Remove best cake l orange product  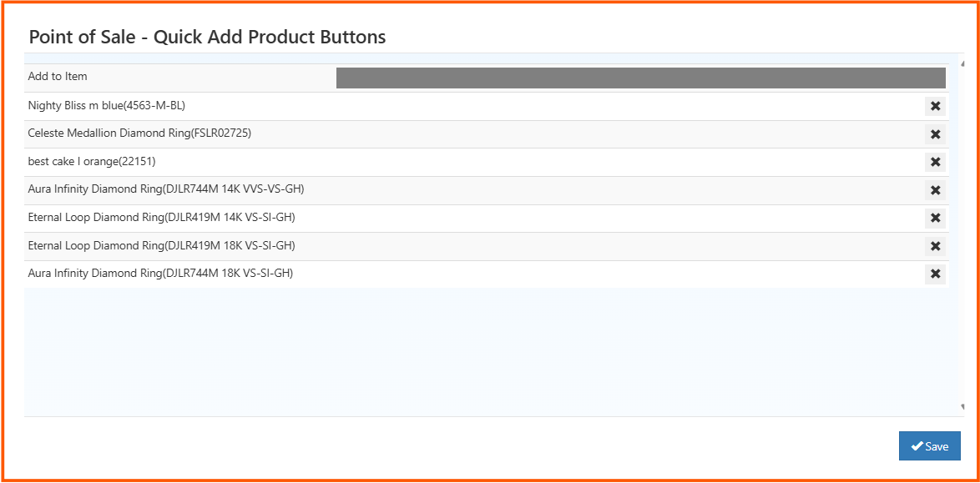tap(935, 162)
